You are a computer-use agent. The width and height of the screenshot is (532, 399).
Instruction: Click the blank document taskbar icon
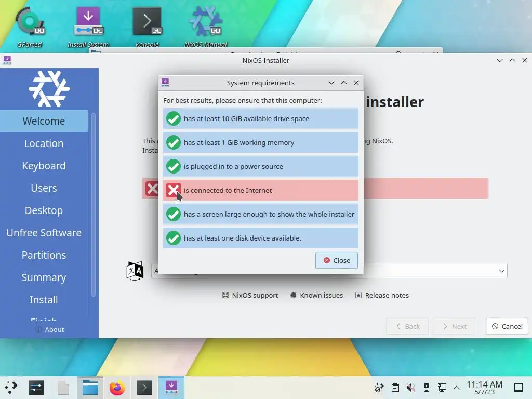(63, 388)
